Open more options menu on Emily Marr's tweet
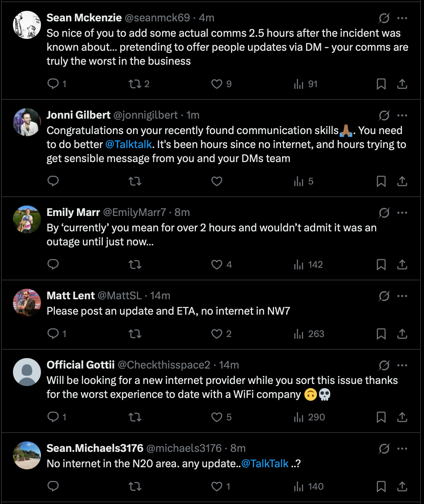The height and width of the screenshot is (504, 424). pos(402,212)
